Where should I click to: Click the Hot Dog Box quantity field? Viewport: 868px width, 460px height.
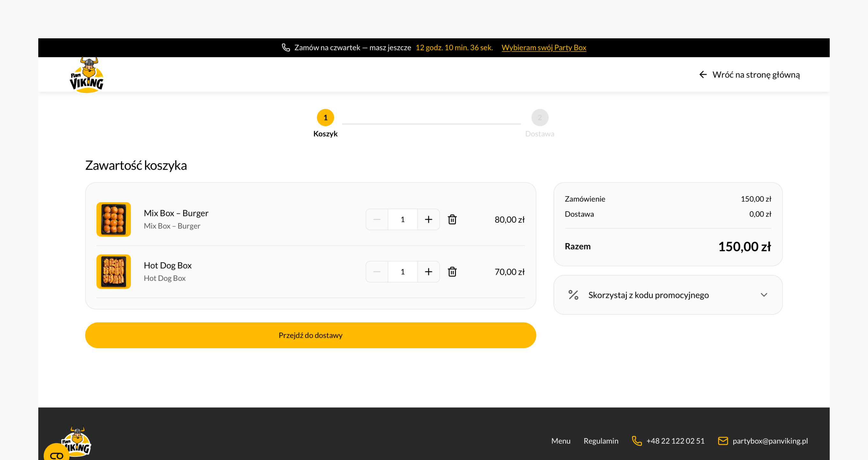403,272
